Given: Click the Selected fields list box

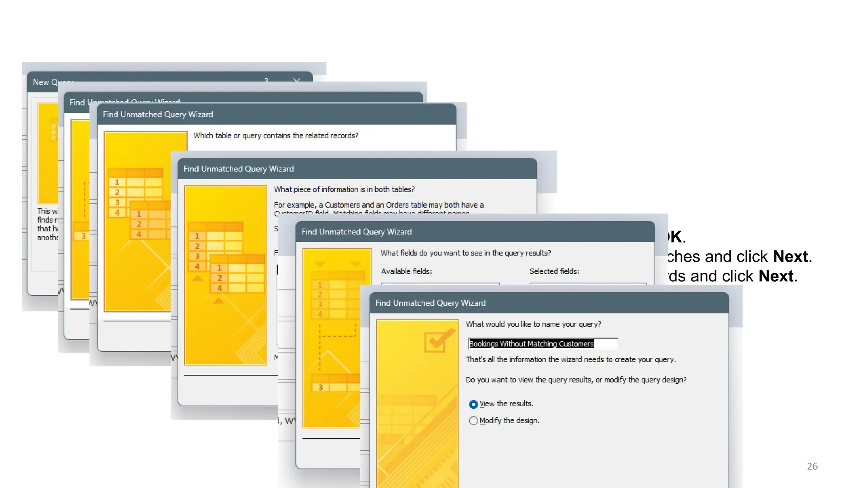Looking at the screenshot, I should (588, 283).
